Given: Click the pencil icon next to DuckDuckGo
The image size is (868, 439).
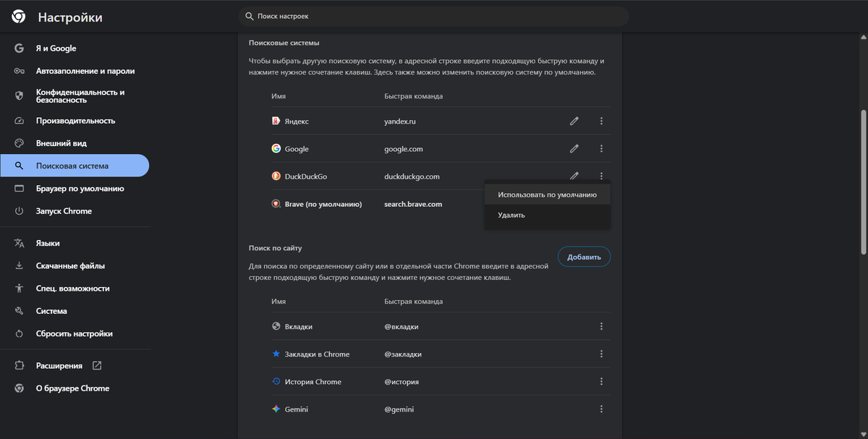Looking at the screenshot, I should pyautogui.click(x=574, y=176).
